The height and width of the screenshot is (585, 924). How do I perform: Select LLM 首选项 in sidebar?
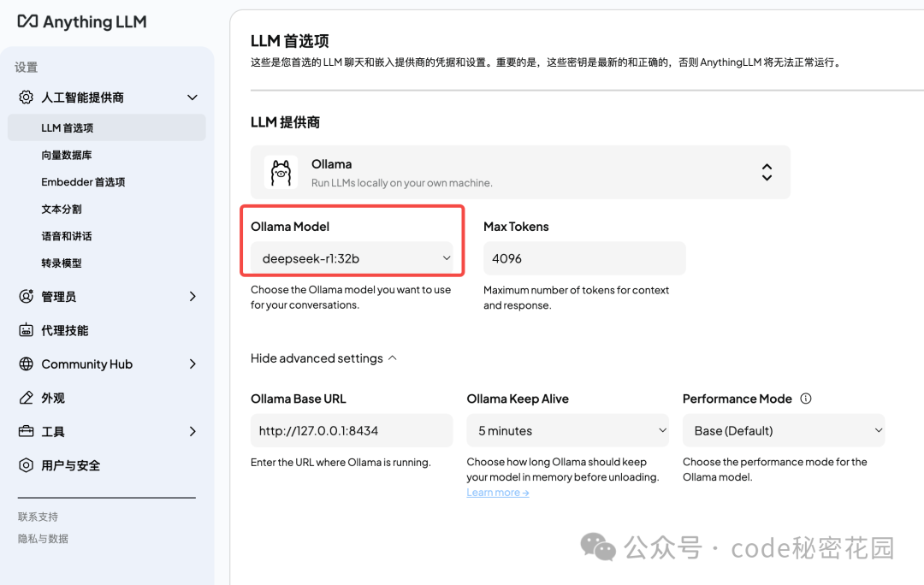coord(107,127)
